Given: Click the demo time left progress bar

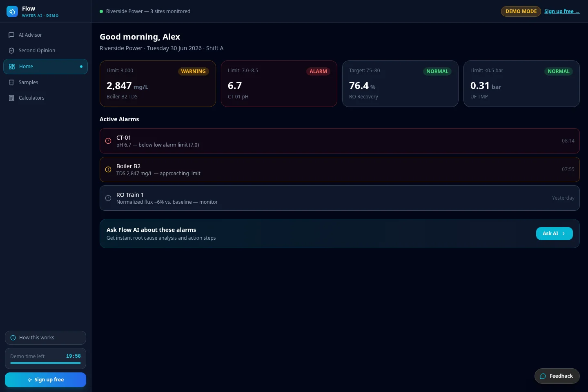Looking at the screenshot, I should click(45, 363).
